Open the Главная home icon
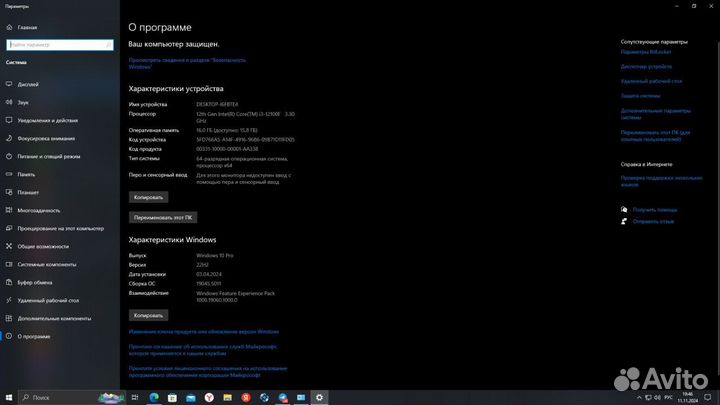 coord(9,27)
